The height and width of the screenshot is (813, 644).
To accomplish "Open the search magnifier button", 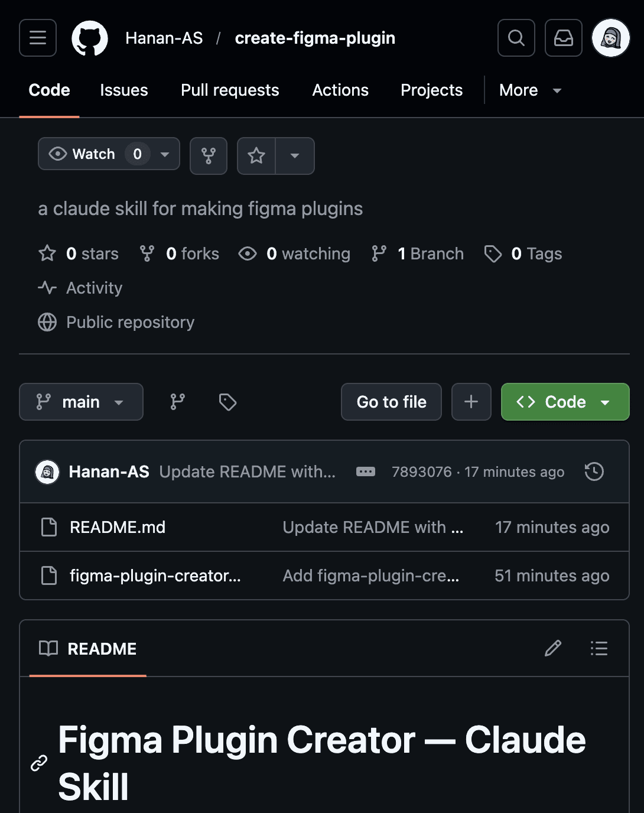I will click(516, 38).
